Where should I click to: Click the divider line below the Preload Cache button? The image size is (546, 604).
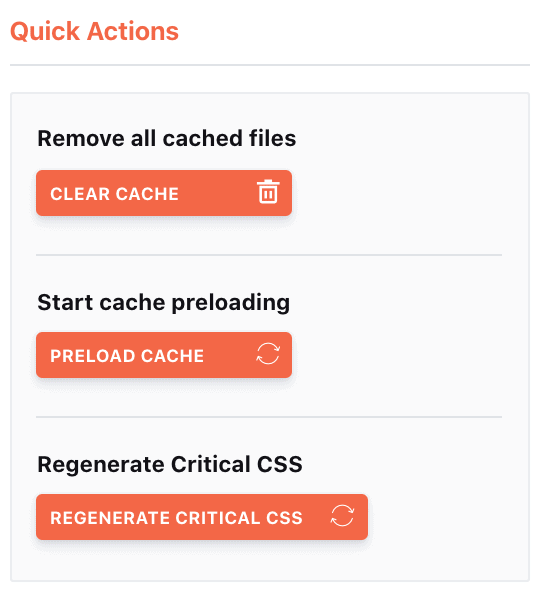269,417
